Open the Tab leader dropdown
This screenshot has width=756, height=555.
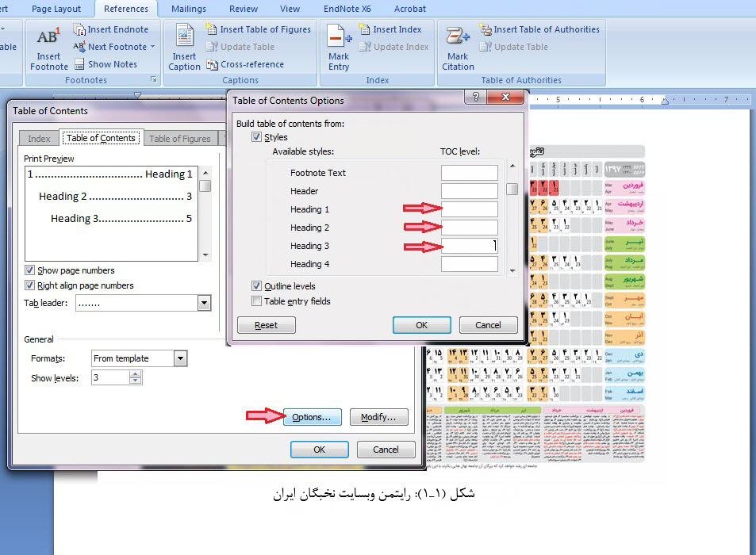pyautogui.click(x=204, y=303)
